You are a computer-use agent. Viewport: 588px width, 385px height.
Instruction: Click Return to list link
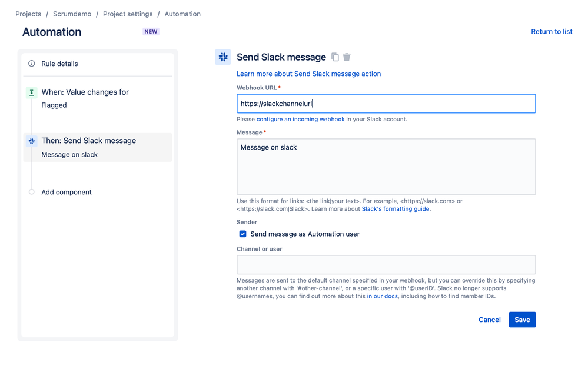click(x=552, y=32)
